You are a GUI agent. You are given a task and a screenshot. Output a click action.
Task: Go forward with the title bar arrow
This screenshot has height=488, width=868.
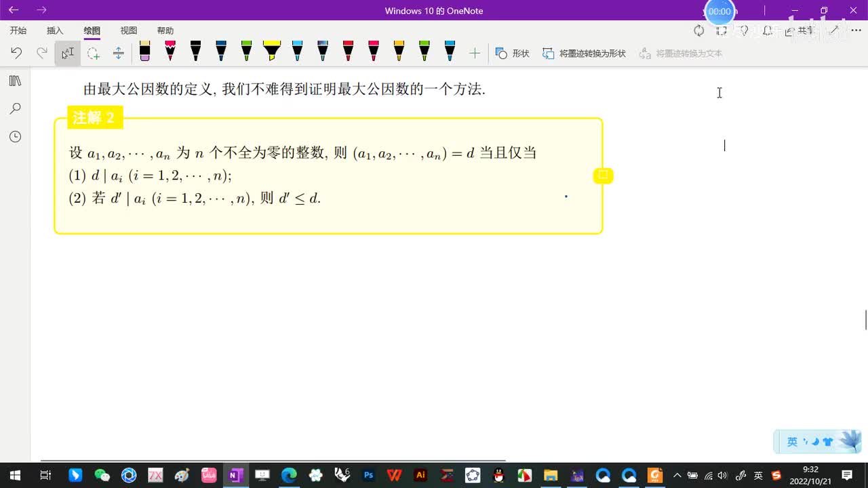pyautogui.click(x=42, y=10)
